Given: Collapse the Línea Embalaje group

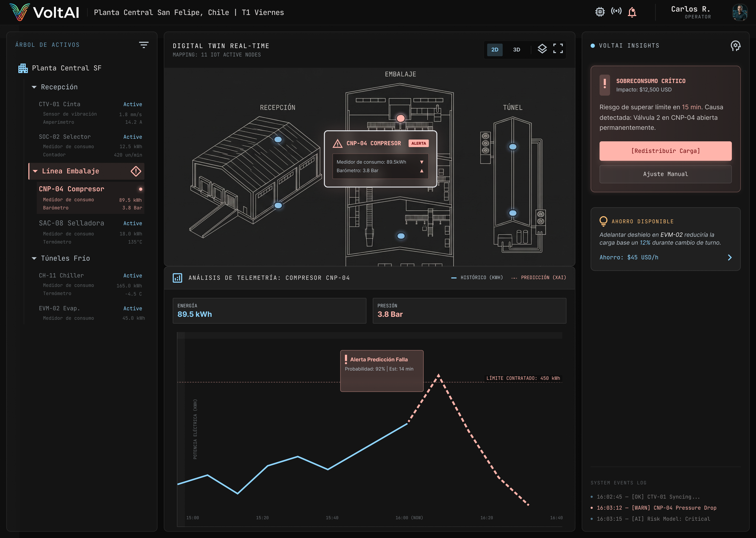Looking at the screenshot, I should point(35,171).
